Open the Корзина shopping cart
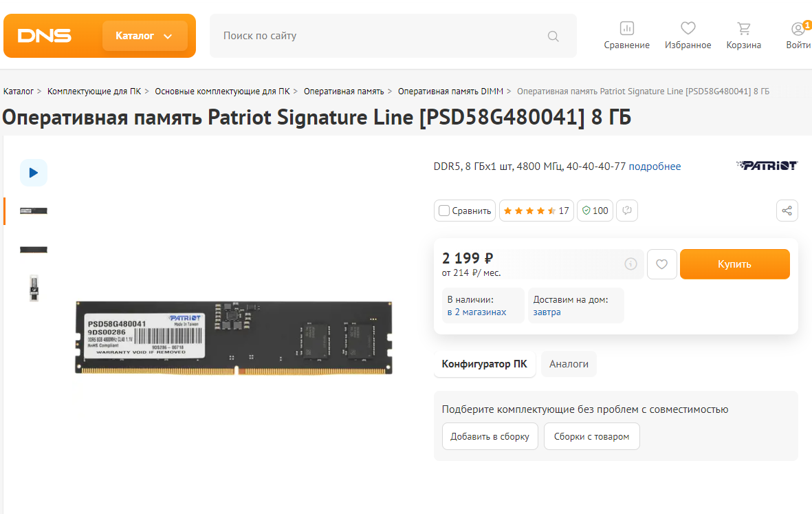This screenshot has height=514, width=812. pyautogui.click(x=744, y=28)
